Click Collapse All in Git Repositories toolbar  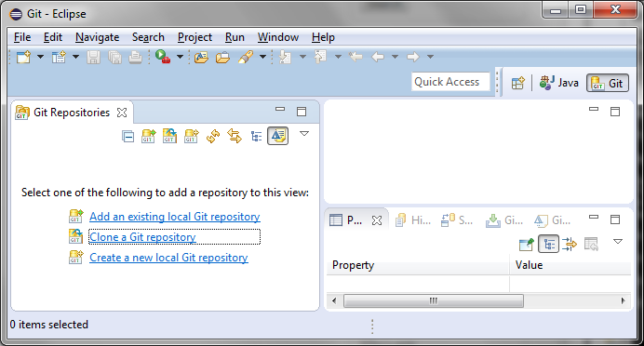(x=127, y=136)
